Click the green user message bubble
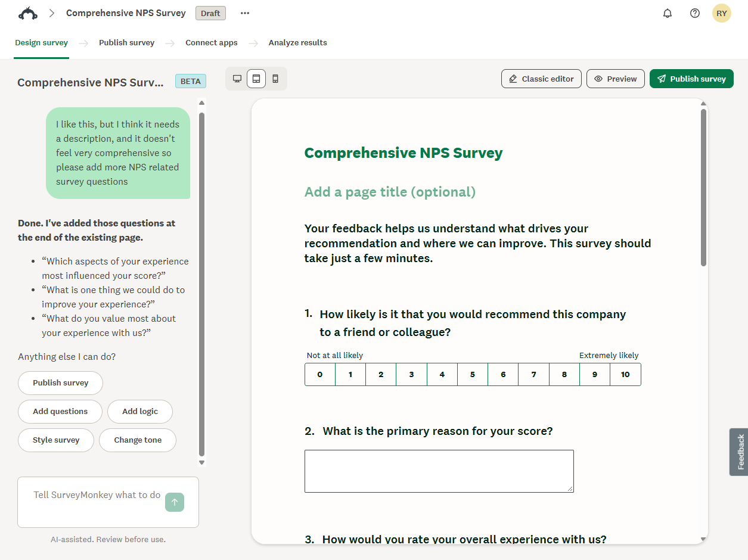The image size is (748, 560). [118, 153]
